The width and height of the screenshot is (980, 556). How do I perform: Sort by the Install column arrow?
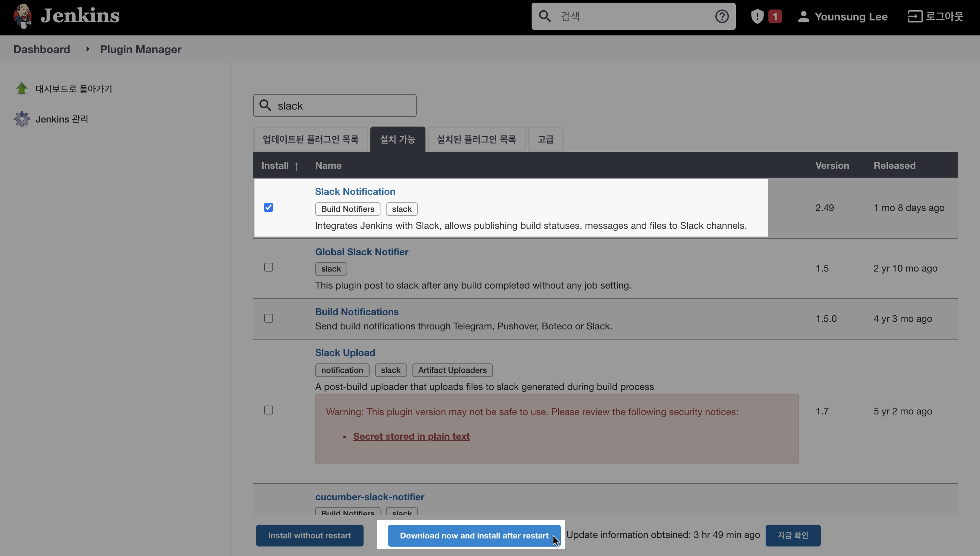(x=296, y=166)
